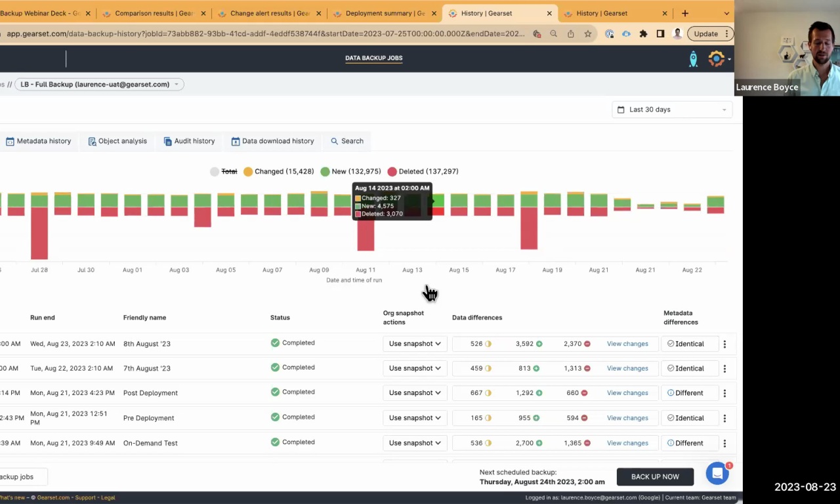Open a new browser tab with plus icon
Image resolution: width=840 pixels, height=504 pixels.
coord(684,13)
